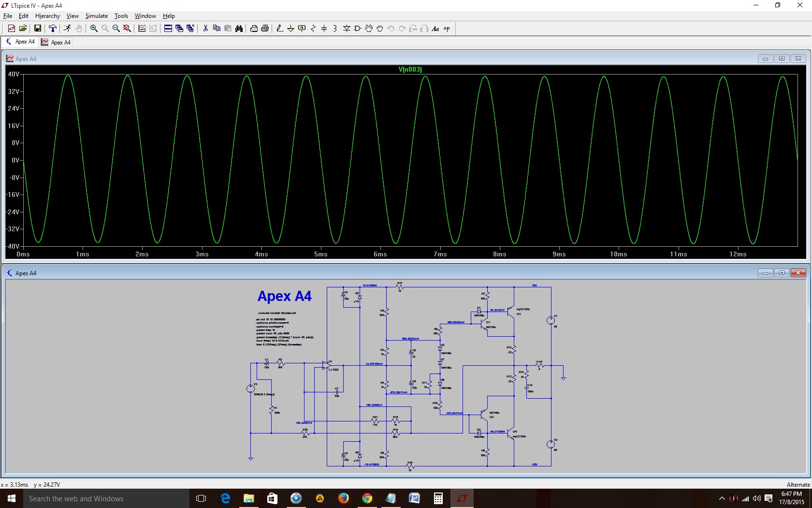Click the V(n003) trace label

tap(410, 69)
